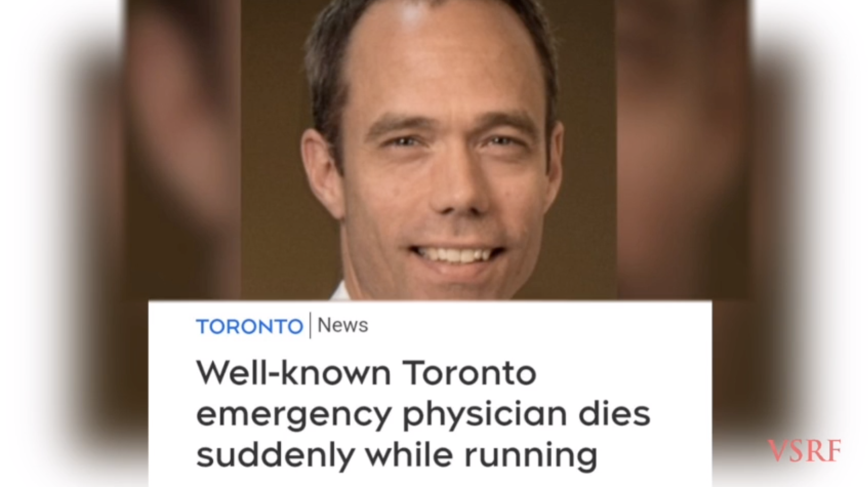Click the blank card area right of News
868x487 pixels.
point(538,326)
